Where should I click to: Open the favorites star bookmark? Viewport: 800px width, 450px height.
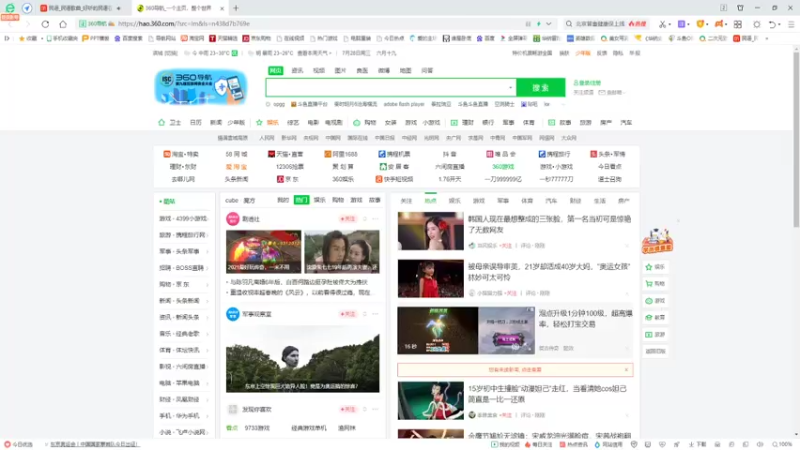(28, 38)
